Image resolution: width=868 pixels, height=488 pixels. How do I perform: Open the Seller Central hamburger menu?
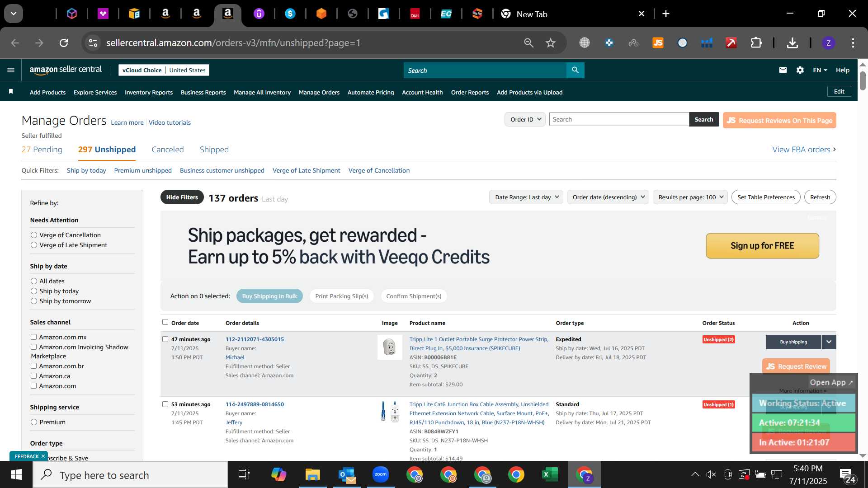[11, 70]
